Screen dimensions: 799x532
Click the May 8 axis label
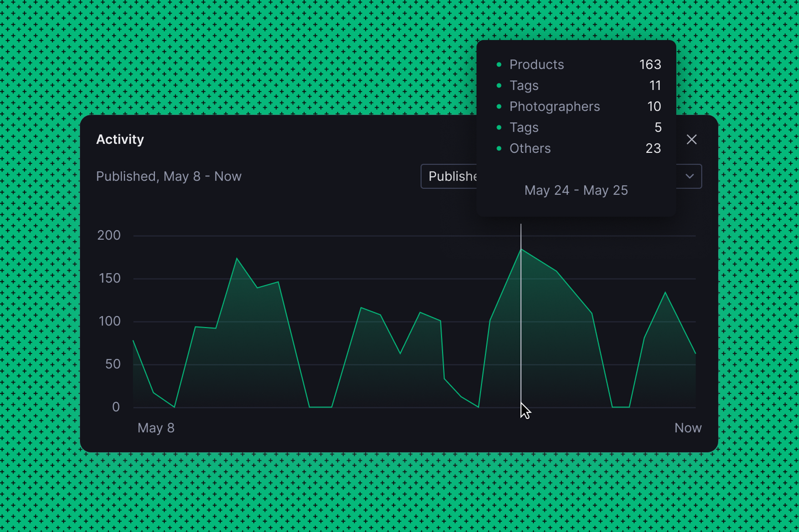click(x=156, y=428)
